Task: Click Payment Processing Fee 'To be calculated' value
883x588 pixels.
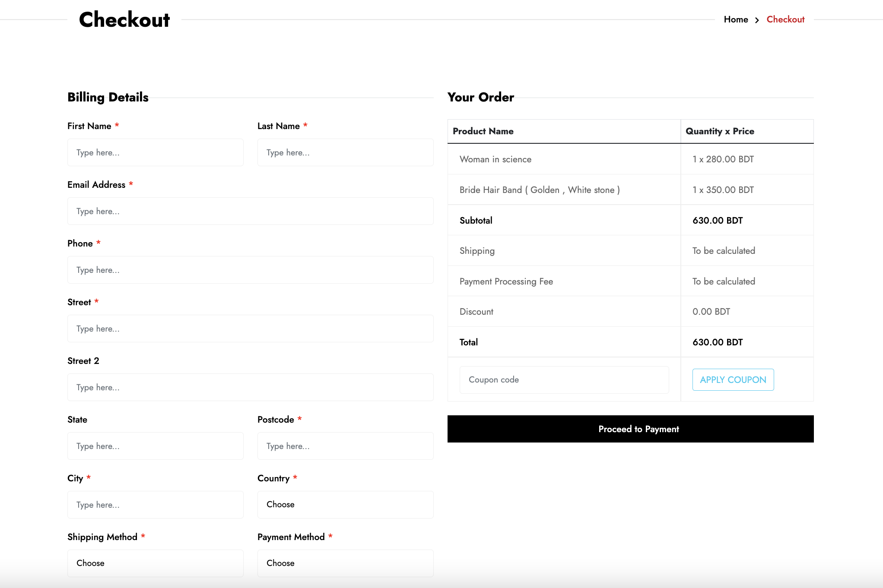Action: 724,281
